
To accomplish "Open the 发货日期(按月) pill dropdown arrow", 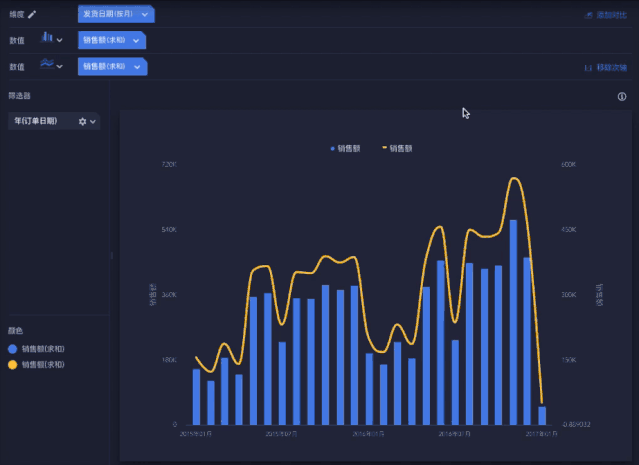I will [x=145, y=15].
